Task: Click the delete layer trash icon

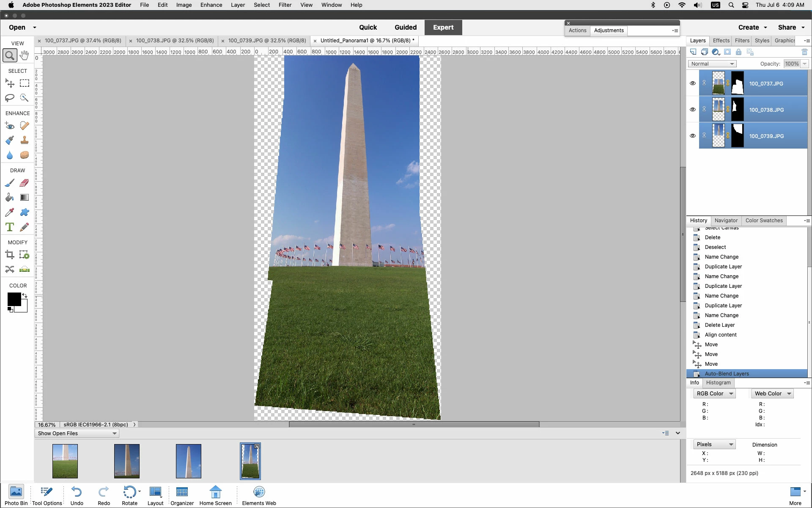Action: point(804,52)
